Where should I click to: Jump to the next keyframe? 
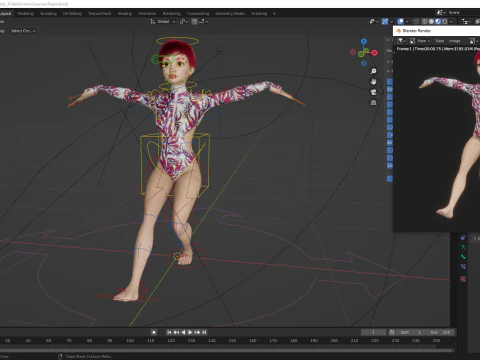[197, 332]
